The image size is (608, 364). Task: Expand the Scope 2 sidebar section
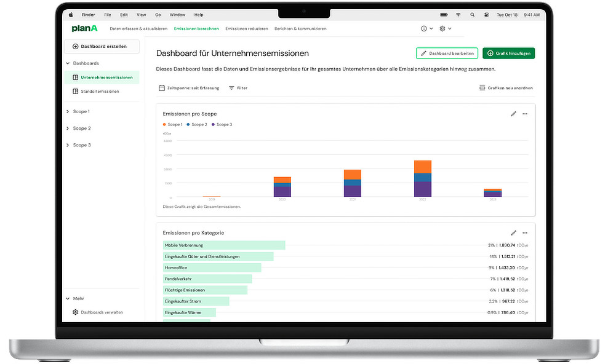click(80, 128)
